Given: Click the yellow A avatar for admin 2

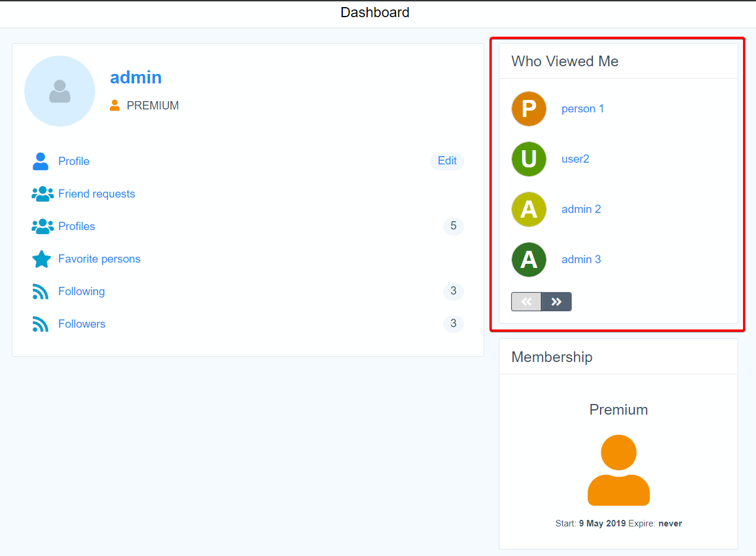Looking at the screenshot, I should [x=529, y=209].
